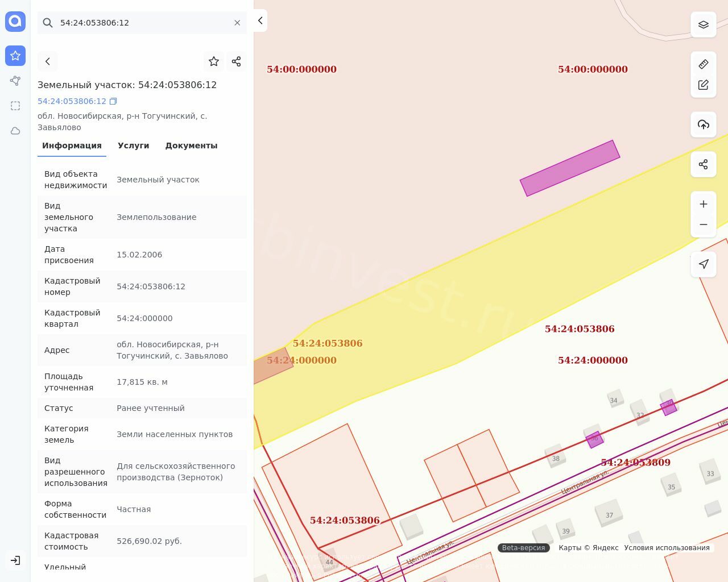Zoom in on the map
Screen dimensions: 728x582
pos(704,204)
